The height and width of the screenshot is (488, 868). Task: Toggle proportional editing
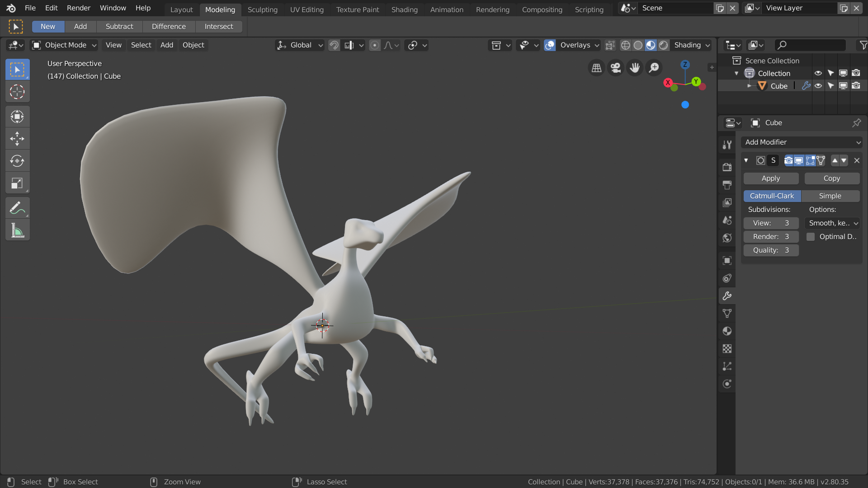[375, 45]
